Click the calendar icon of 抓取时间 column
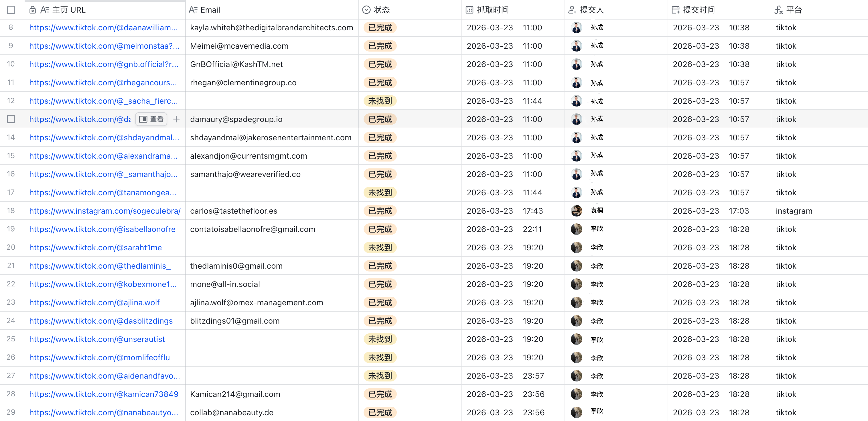Viewport: 868px width, 421px height. tap(469, 10)
